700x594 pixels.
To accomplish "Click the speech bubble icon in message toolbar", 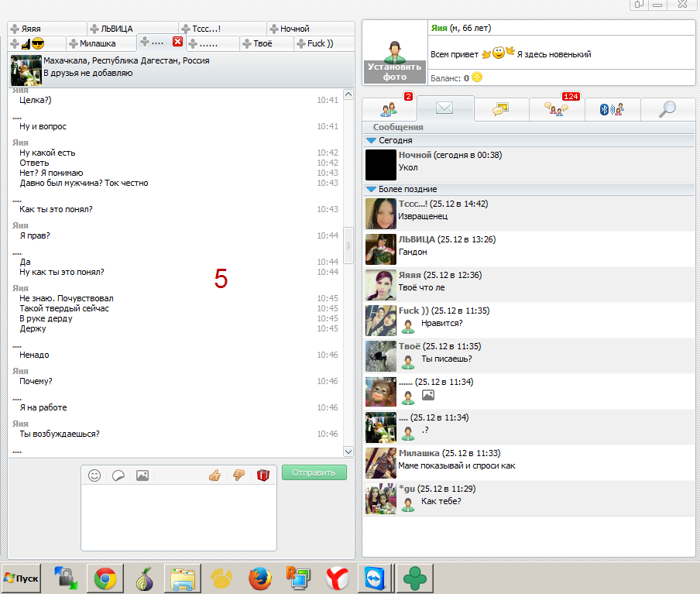I will point(118,476).
